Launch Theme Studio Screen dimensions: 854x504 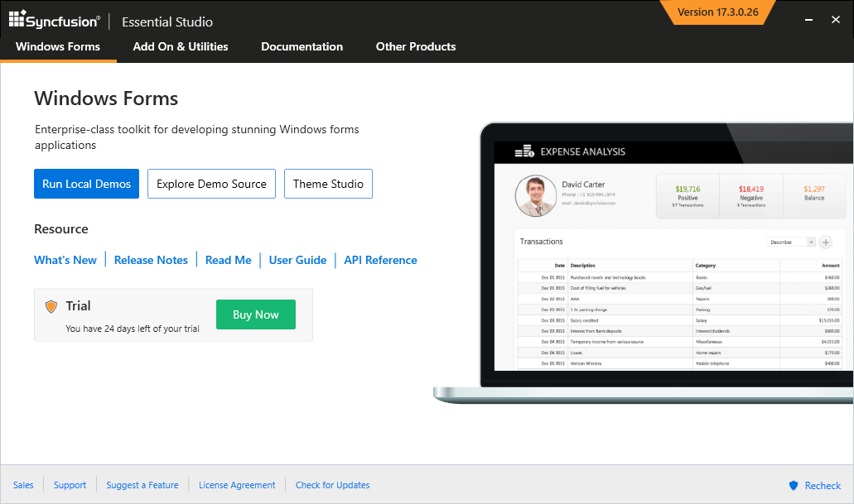click(x=328, y=184)
